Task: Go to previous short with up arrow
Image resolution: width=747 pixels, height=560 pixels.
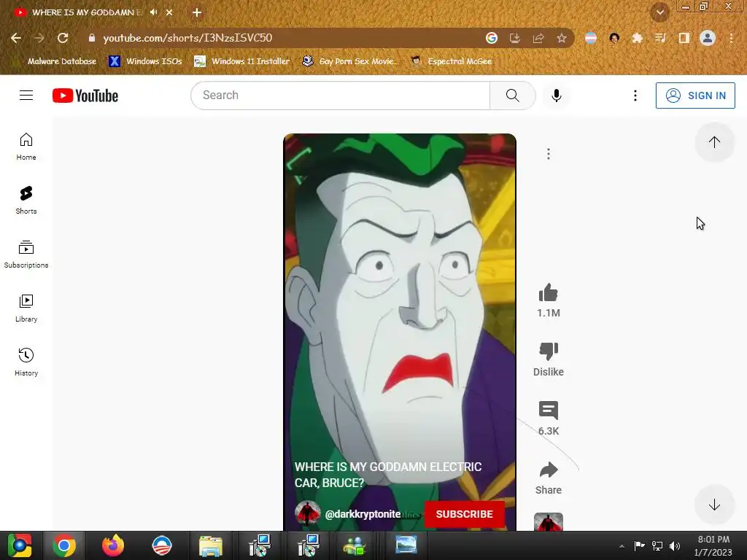Action: 714,142
